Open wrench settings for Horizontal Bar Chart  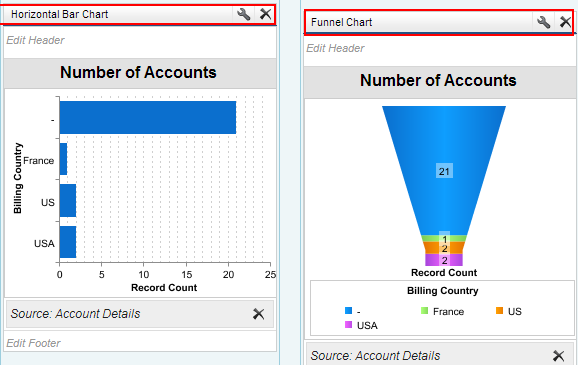coord(243,14)
